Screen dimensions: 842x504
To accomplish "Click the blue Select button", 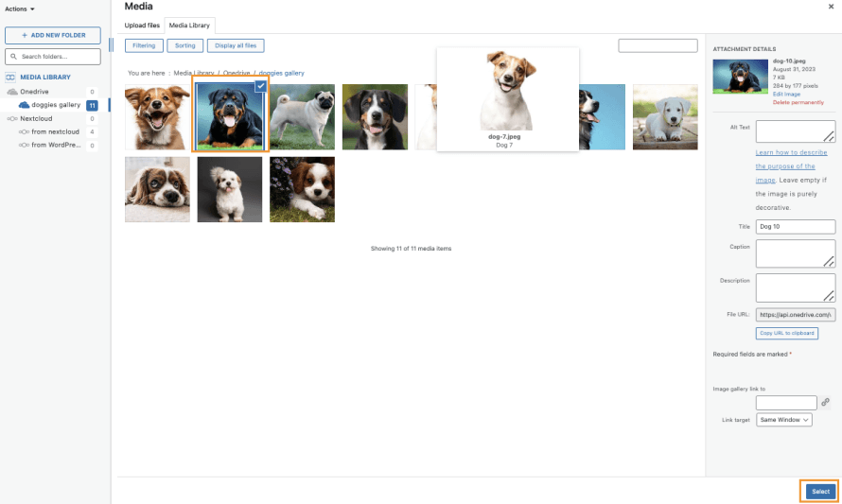I will pos(820,491).
